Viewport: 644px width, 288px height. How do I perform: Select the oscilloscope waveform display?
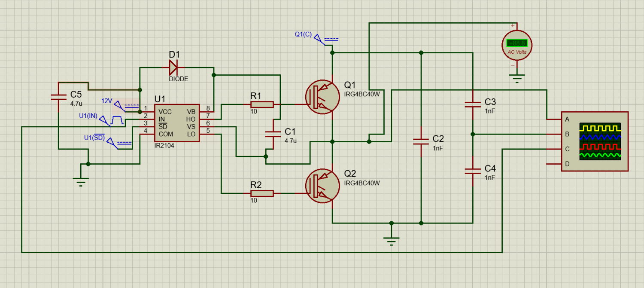tap(600, 141)
